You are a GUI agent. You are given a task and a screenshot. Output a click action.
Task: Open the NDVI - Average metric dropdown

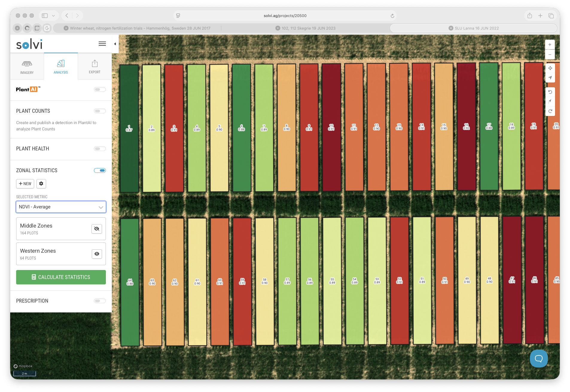coord(61,207)
